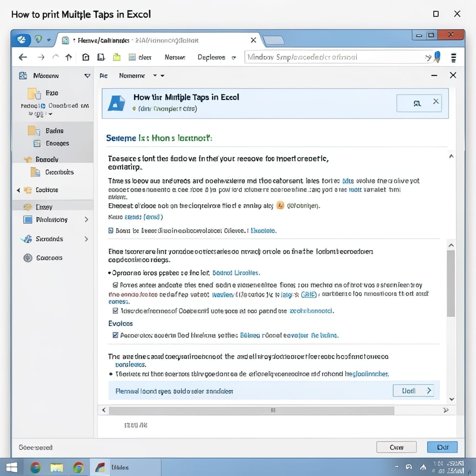Click the network icon in system tray
The width and height of the screenshot is (476, 476).
pyautogui.click(x=423, y=467)
